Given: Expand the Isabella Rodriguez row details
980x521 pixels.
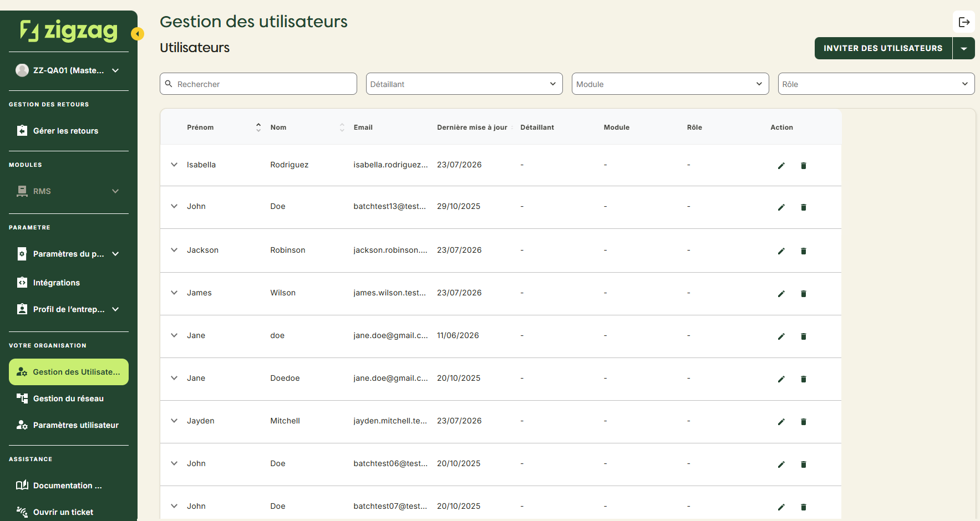Looking at the screenshot, I should [x=174, y=165].
